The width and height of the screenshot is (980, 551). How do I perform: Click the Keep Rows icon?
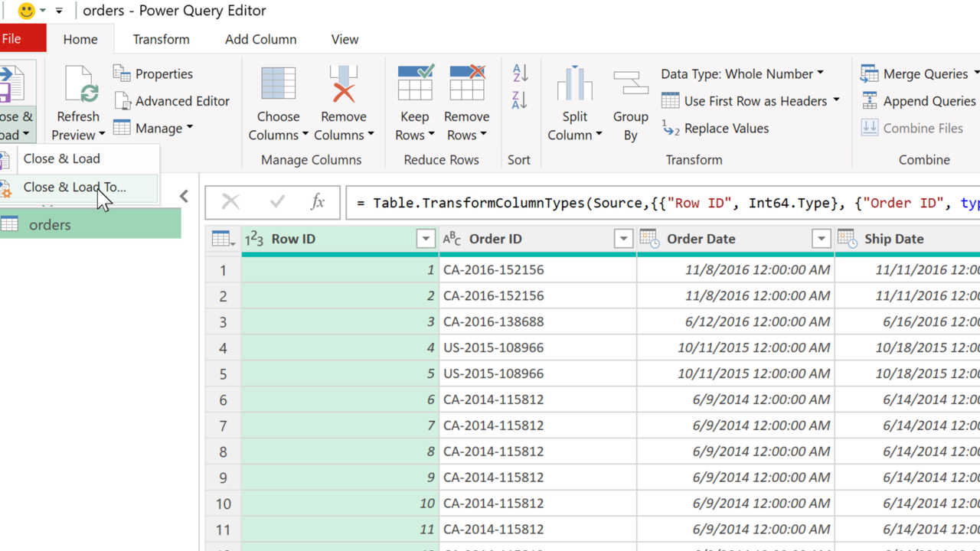[x=414, y=84]
